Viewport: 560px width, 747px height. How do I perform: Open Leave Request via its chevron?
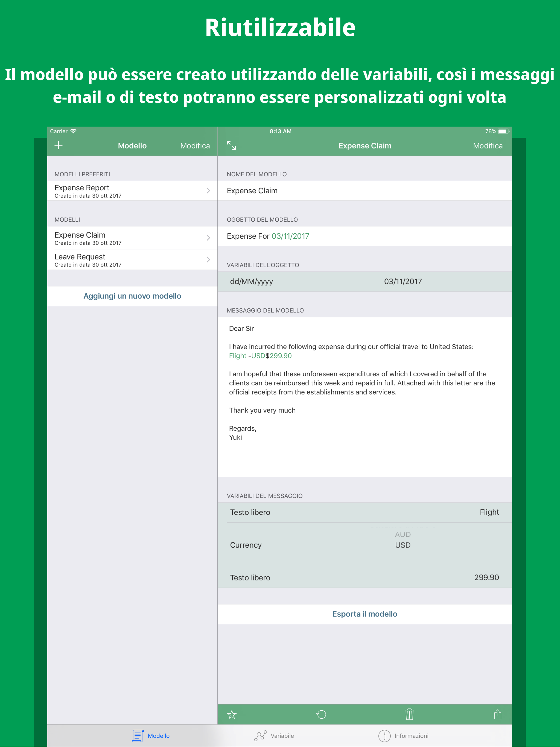[208, 260]
